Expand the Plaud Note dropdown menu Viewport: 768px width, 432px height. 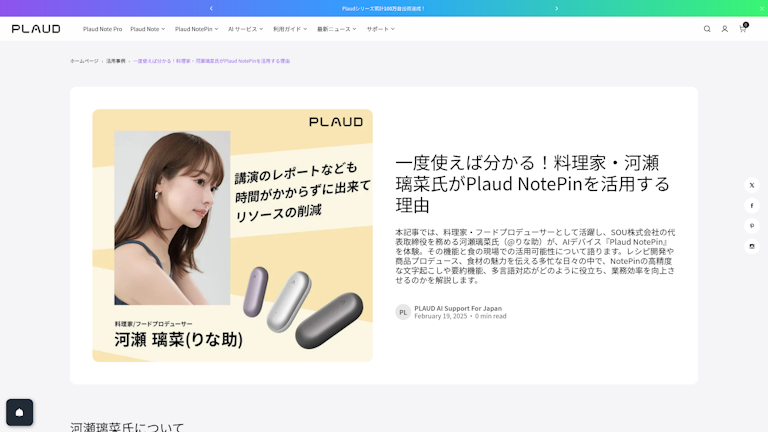click(x=147, y=29)
